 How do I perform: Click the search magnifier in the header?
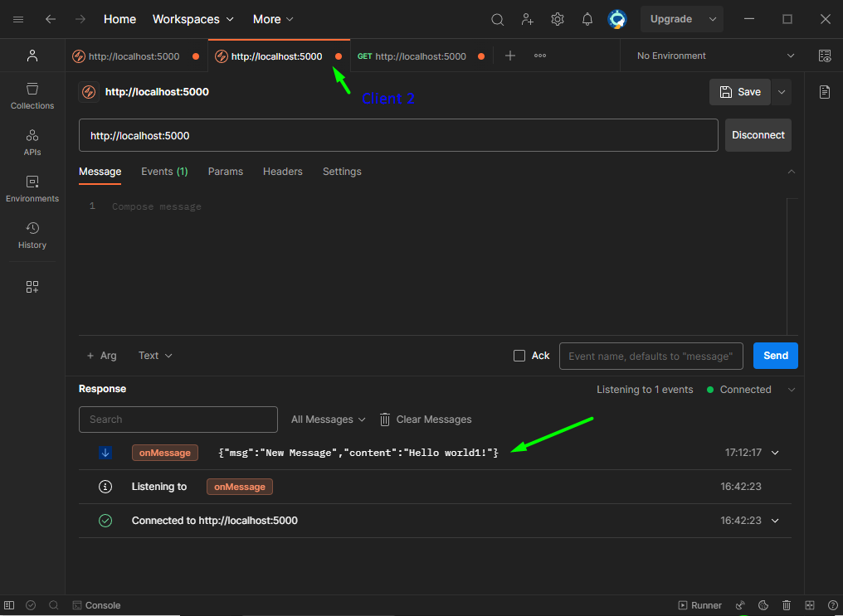[497, 19]
